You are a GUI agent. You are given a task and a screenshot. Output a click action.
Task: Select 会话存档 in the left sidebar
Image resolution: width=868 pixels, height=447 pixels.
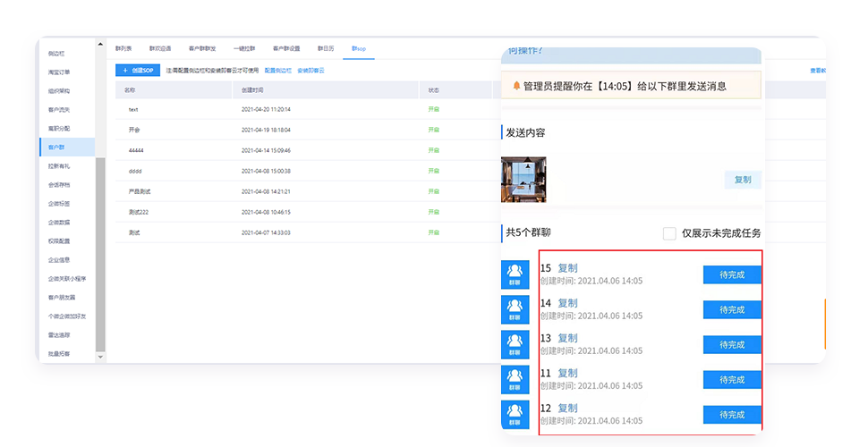tap(59, 185)
